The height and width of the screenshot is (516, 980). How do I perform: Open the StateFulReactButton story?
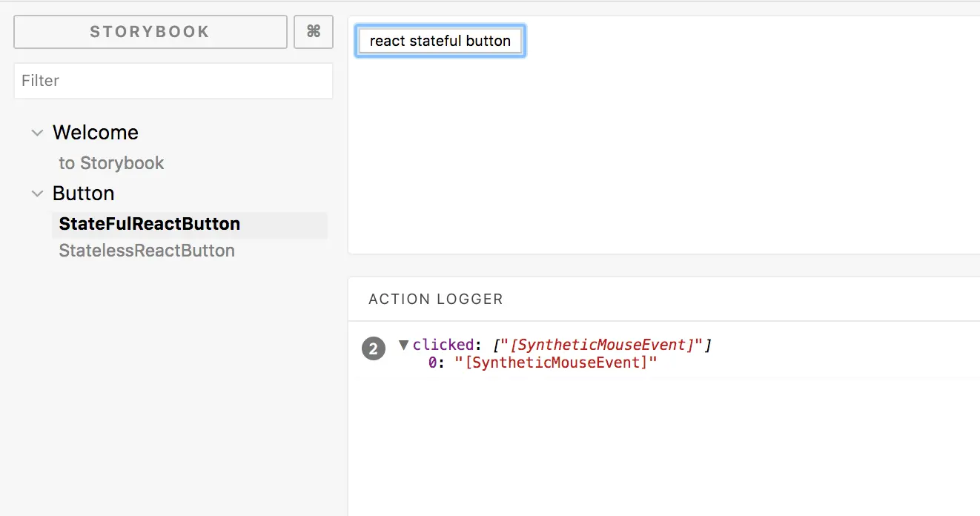(x=190, y=224)
